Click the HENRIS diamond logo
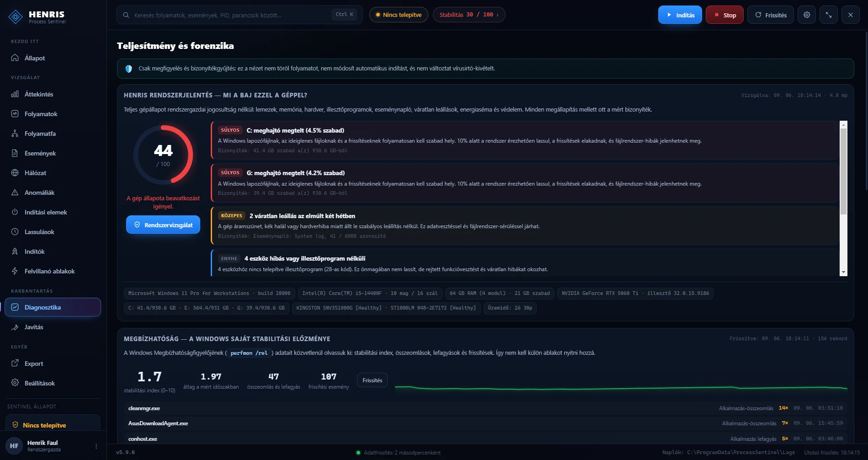 [16, 17]
